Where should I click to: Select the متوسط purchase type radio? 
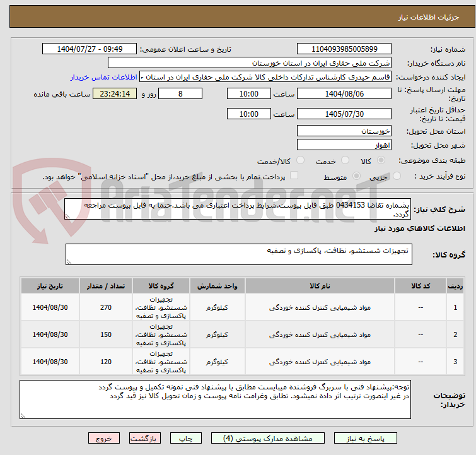point(356,176)
